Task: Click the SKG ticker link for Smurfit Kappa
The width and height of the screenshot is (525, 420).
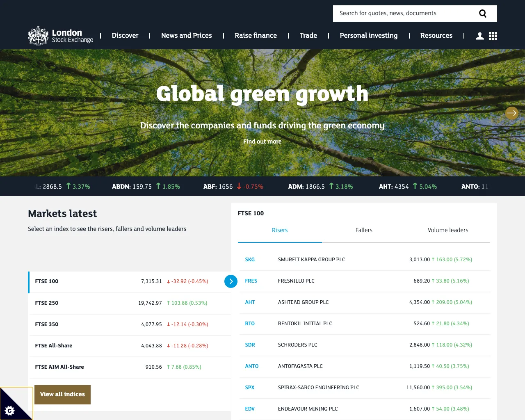Action: click(x=250, y=259)
